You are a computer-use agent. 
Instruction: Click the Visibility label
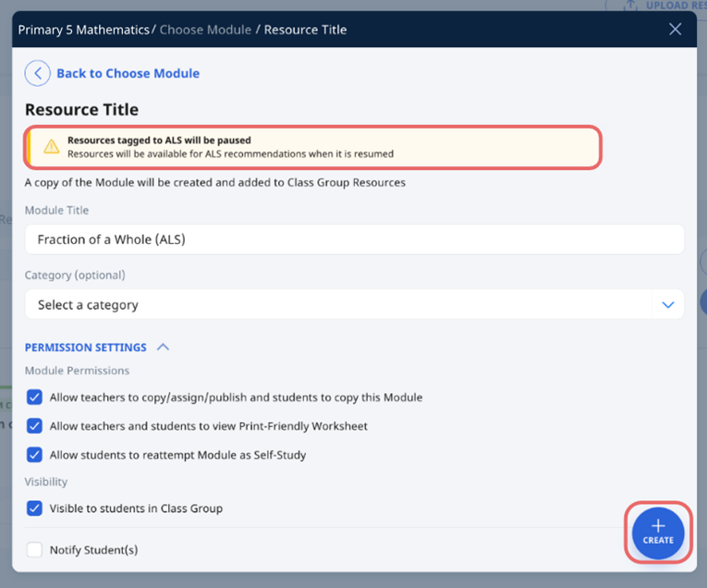click(x=46, y=482)
